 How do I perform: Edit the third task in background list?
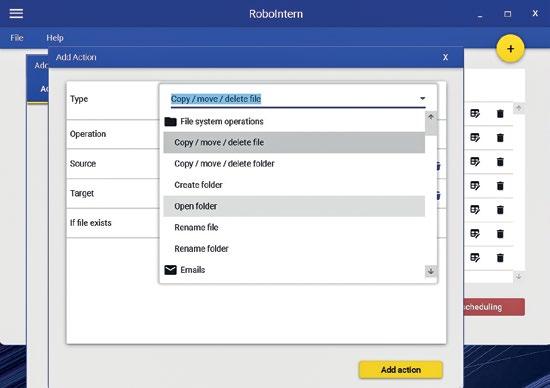(x=475, y=161)
